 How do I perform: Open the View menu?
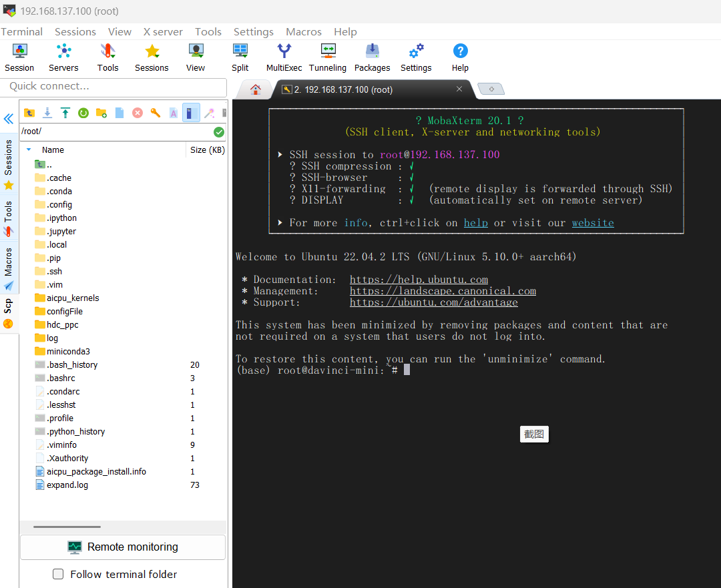119,32
